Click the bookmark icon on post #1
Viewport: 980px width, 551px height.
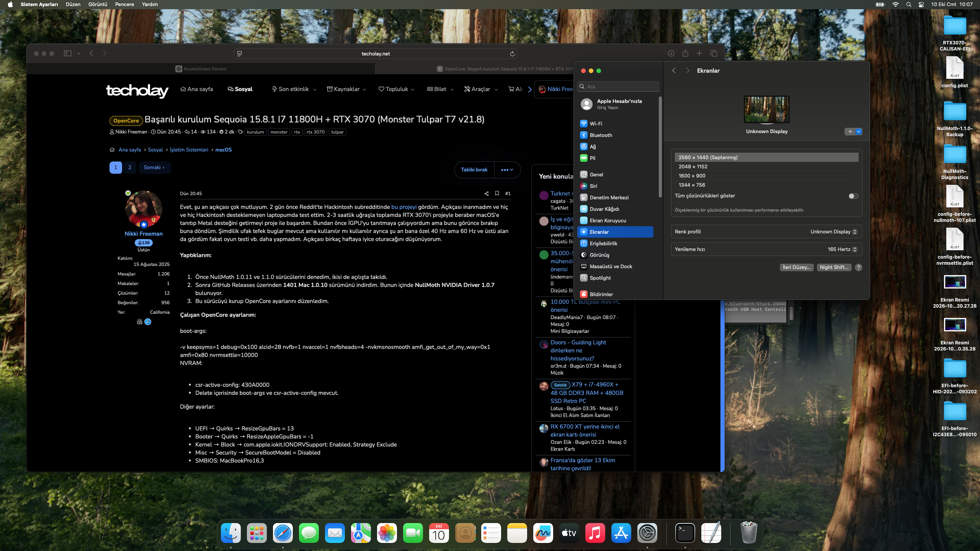[497, 193]
